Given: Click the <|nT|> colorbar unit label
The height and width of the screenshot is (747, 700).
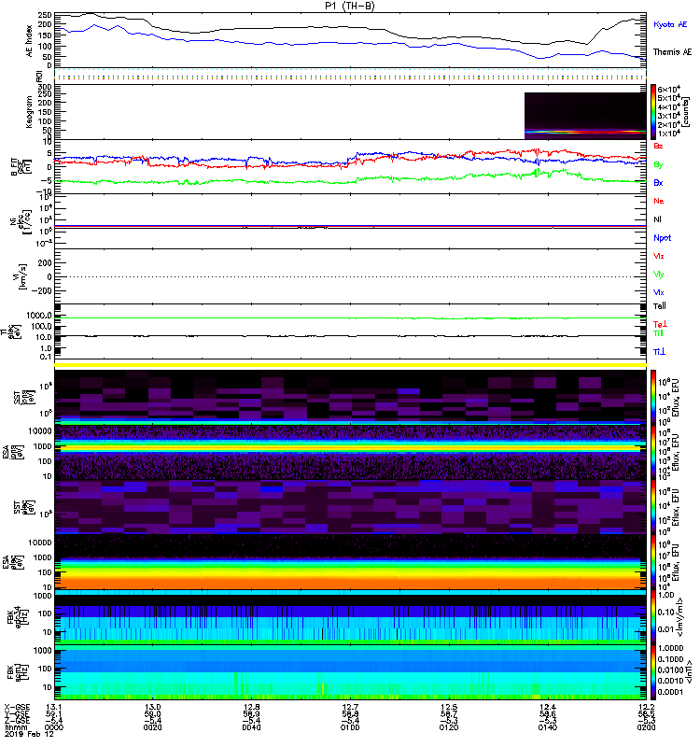Looking at the screenshot, I should (689, 672).
